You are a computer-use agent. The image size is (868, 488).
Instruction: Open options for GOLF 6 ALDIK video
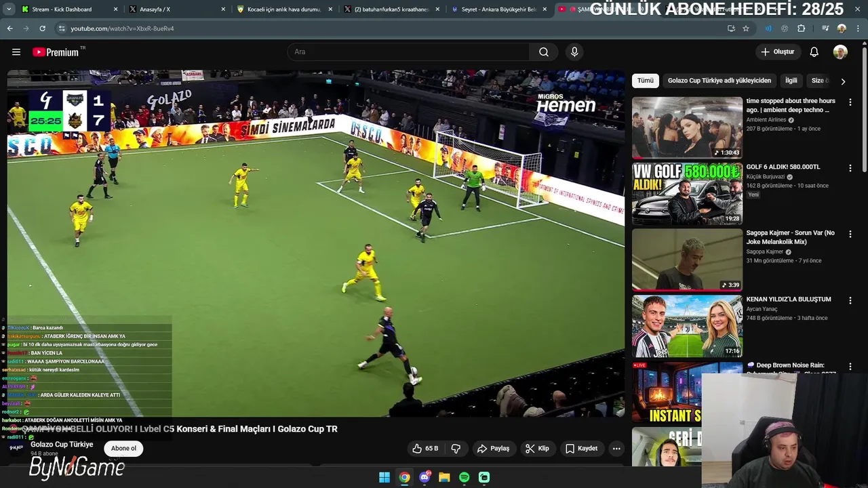(x=850, y=168)
